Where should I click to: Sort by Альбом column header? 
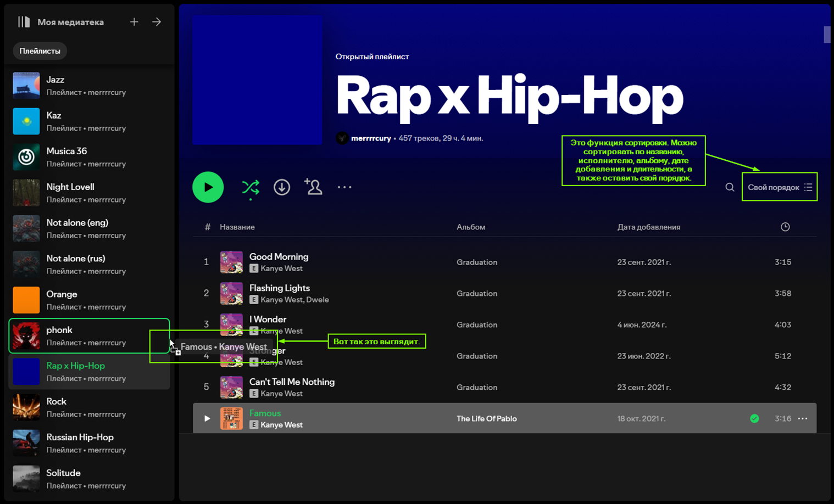pos(471,227)
